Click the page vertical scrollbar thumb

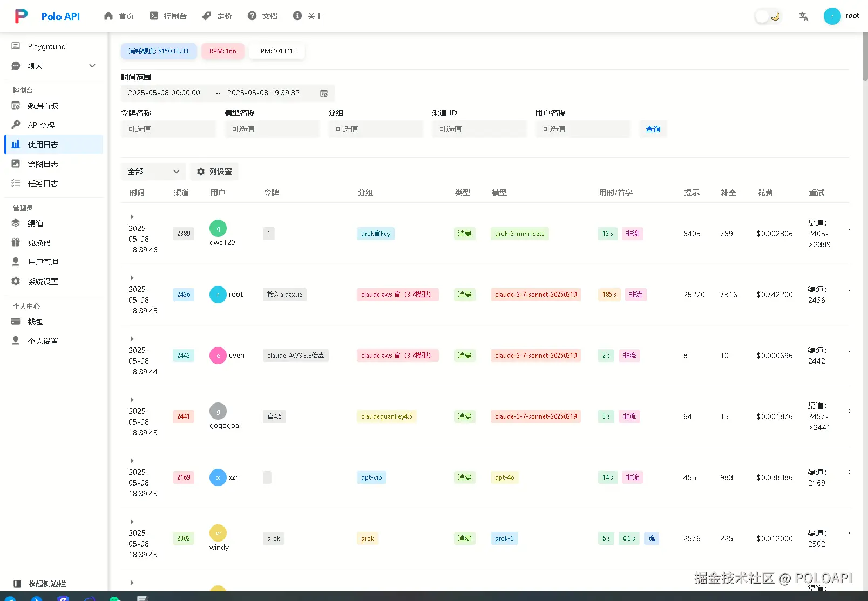pyautogui.click(x=865, y=56)
